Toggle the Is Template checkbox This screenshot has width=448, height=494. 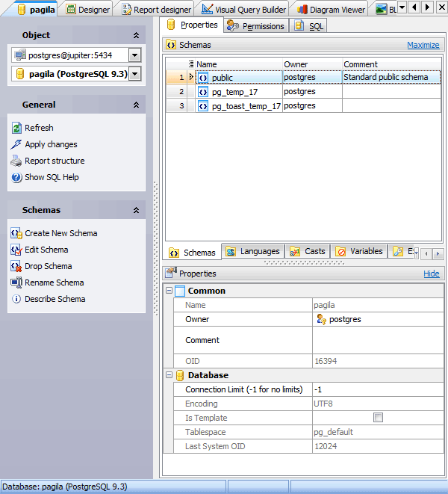coord(378,418)
